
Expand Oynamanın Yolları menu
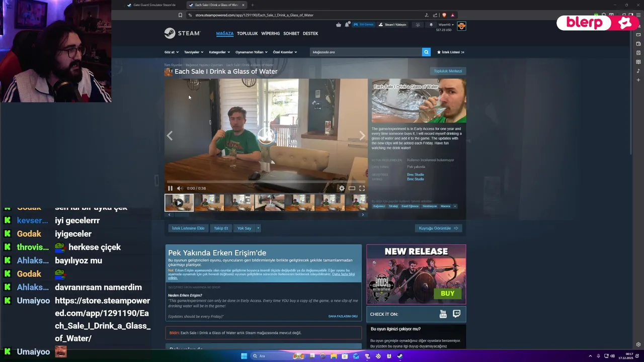point(251,52)
